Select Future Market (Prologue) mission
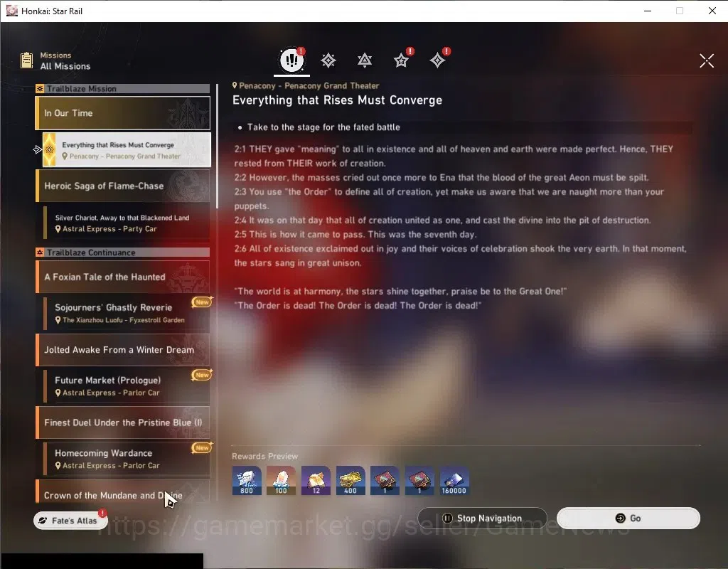The height and width of the screenshot is (569, 728). (127, 386)
